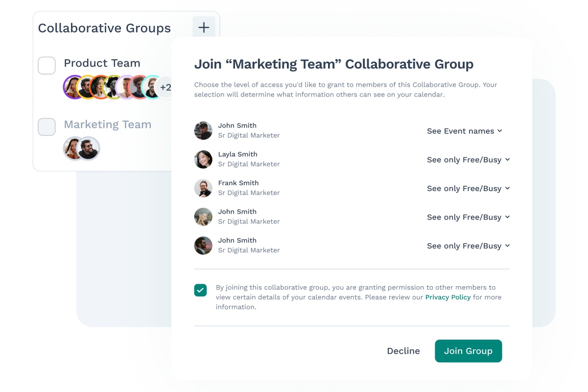The height and width of the screenshot is (392, 588).
Task: Click Frank Smith's profile avatar
Action: tap(203, 188)
